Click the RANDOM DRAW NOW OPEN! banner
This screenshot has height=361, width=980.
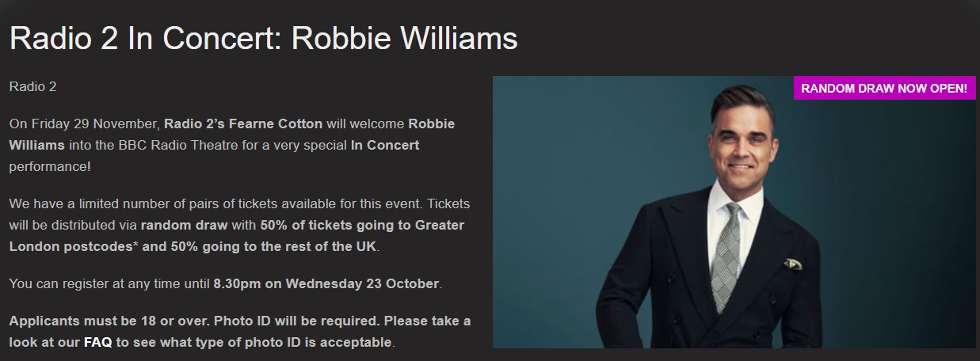pos(884,88)
